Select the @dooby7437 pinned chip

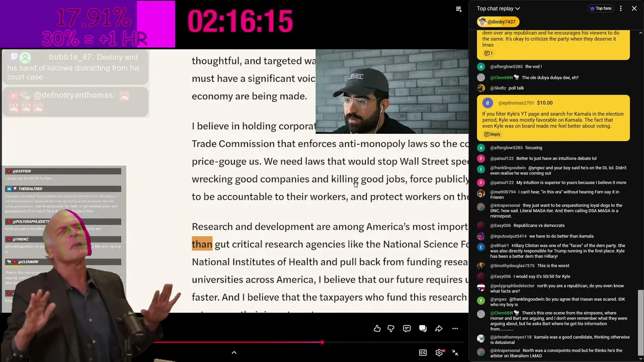click(498, 22)
